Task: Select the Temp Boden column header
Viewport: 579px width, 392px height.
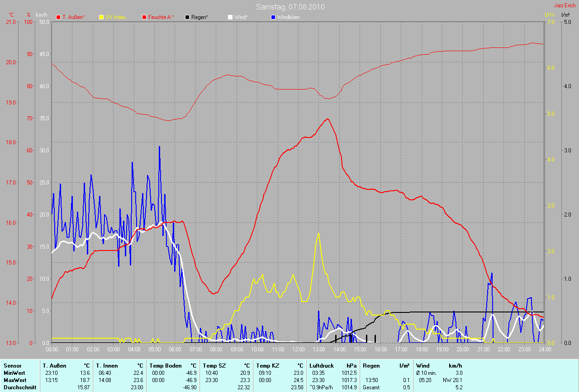Action: (x=166, y=365)
